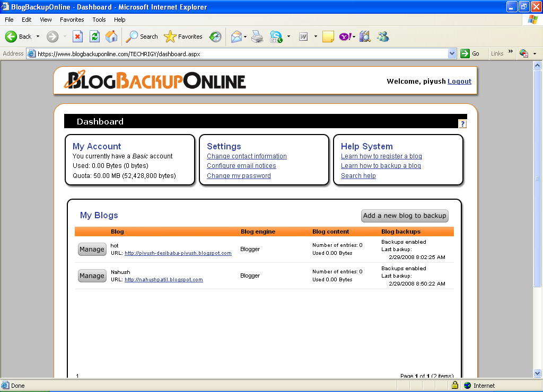Click the vertical scrollbar up arrow
Image resolution: width=543 pixels, height=392 pixels.
pos(537,65)
